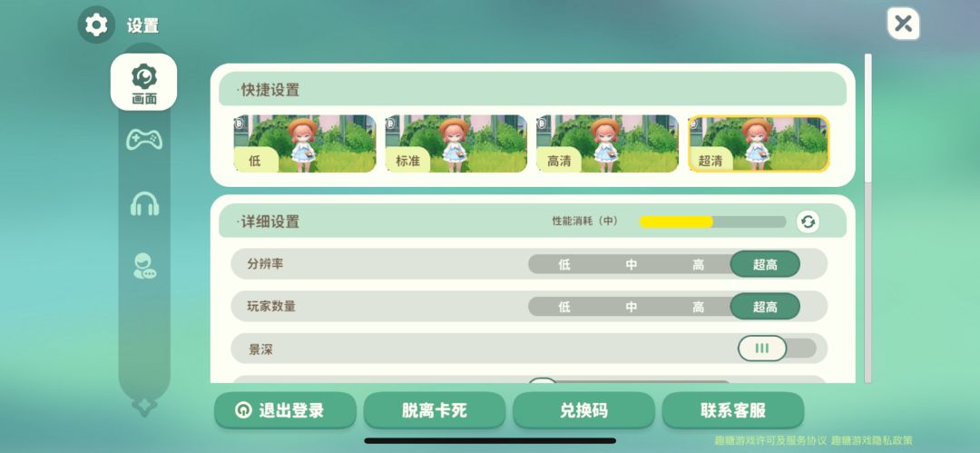
Task: Toggle the 景深 depth of field switch
Action: [777, 349]
